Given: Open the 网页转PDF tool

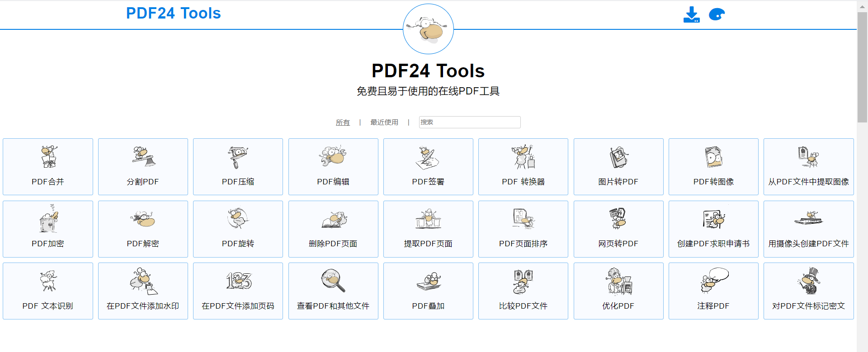Looking at the screenshot, I should (x=618, y=229).
